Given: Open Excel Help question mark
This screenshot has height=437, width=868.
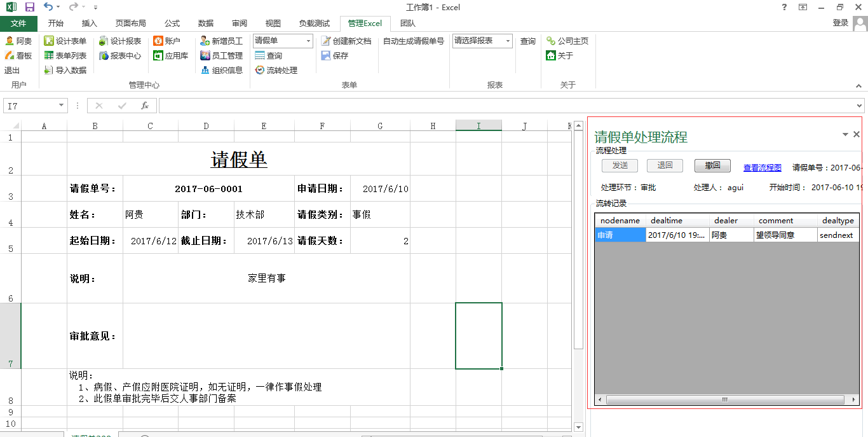Looking at the screenshot, I should [x=785, y=8].
